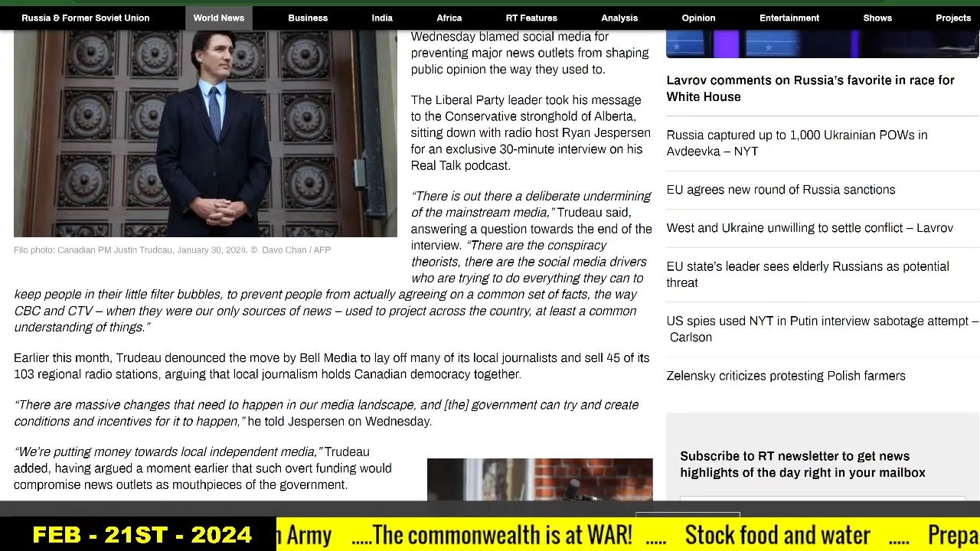Click the Justin Trudeau article photo
Viewport: 980px width, 551px height.
(x=205, y=134)
